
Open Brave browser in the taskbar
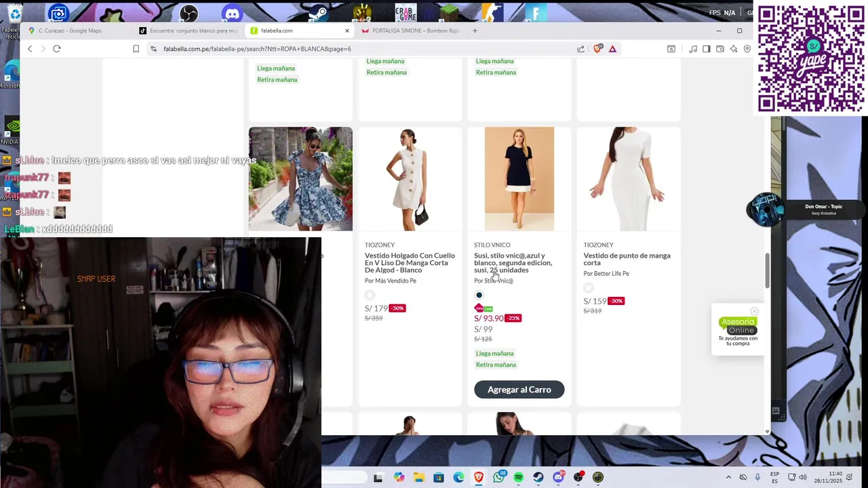(479, 477)
